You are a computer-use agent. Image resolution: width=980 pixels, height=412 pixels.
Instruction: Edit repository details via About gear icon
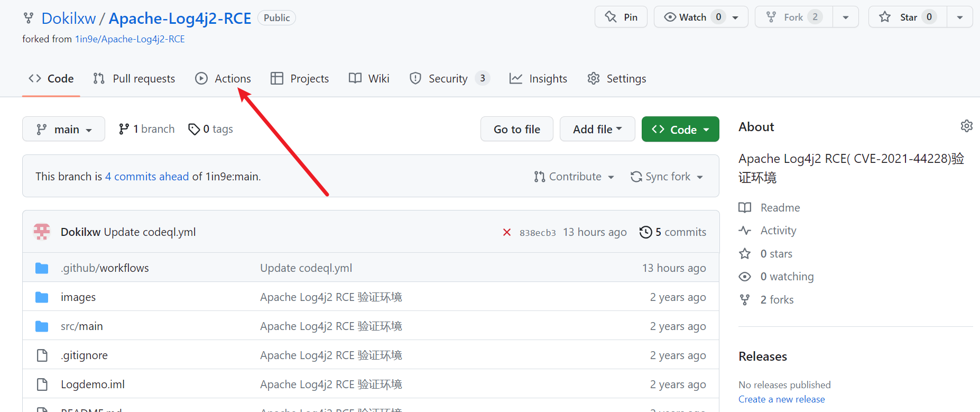click(966, 126)
